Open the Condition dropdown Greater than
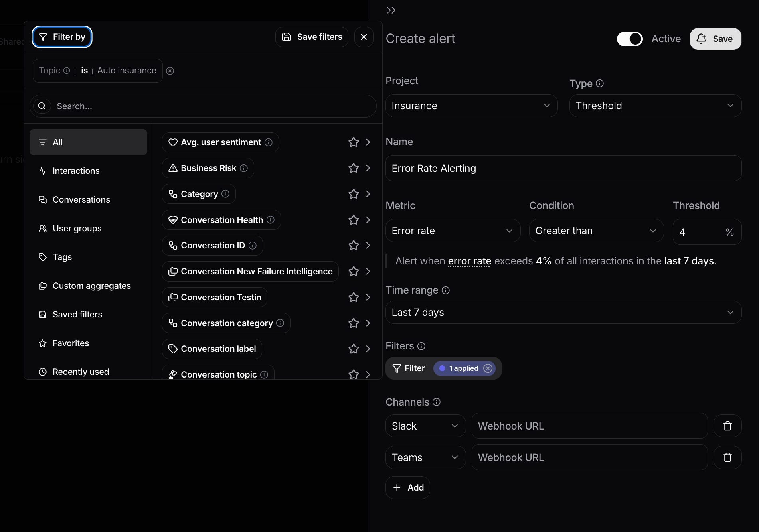The height and width of the screenshot is (532, 759). click(x=596, y=231)
